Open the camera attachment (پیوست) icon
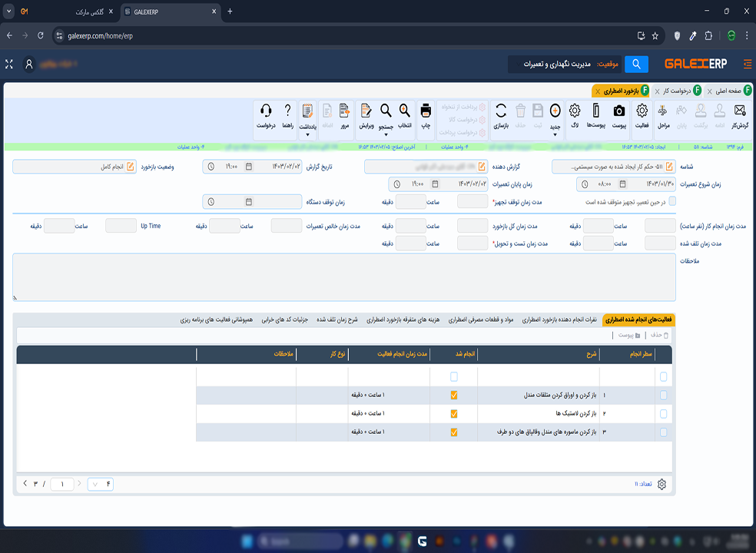The image size is (756, 553). (618, 111)
